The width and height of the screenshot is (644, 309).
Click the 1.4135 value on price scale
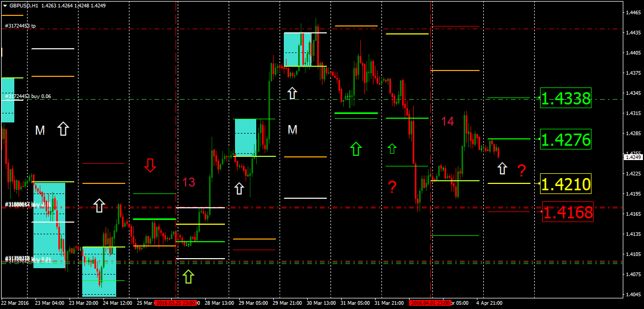tap(633, 234)
